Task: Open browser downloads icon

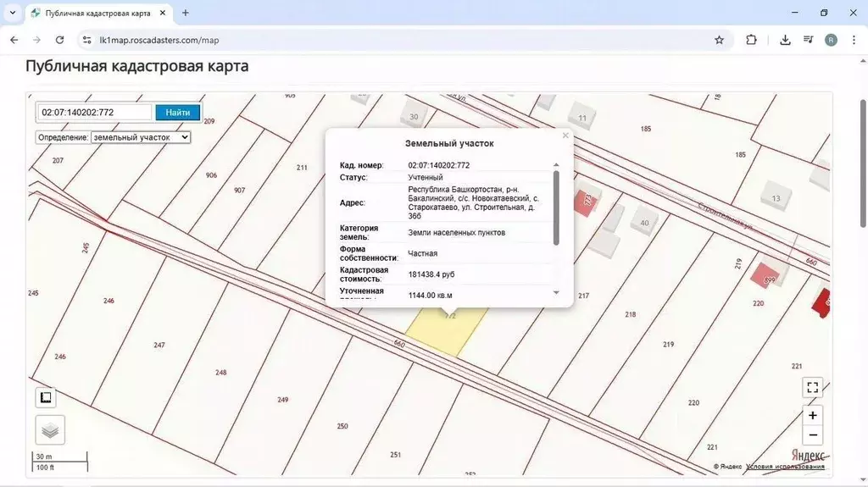Action: click(x=785, y=40)
